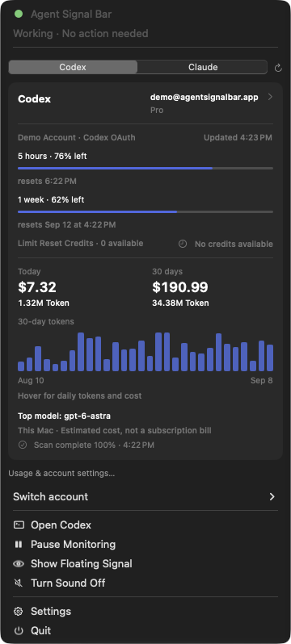Click the green status dot indicator
Viewport: 291px width, 644px height.
click(x=19, y=14)
